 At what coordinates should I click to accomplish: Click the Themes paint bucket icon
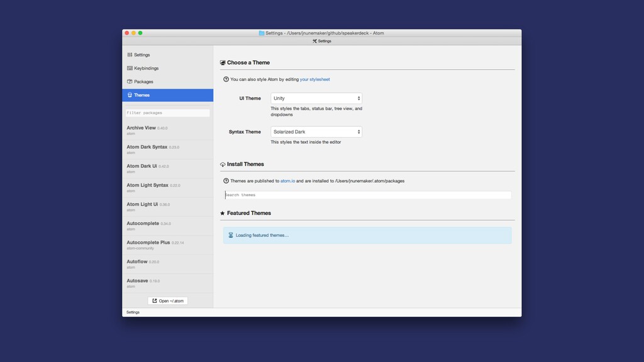tap(130, 95)
